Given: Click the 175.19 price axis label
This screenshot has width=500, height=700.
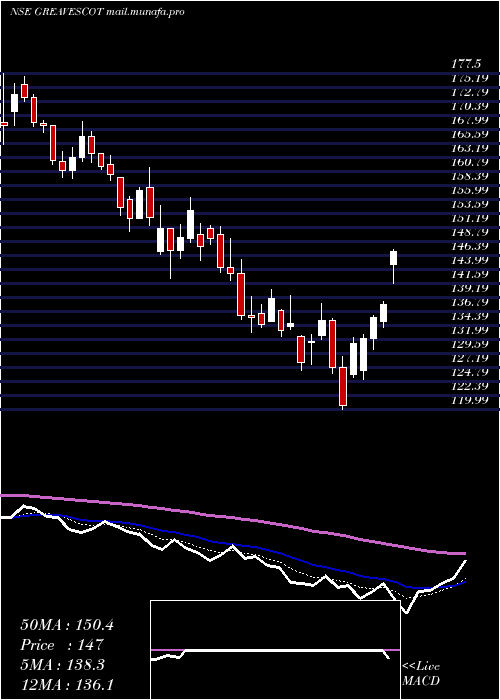Looking at the screenshot, I should 470,79.
